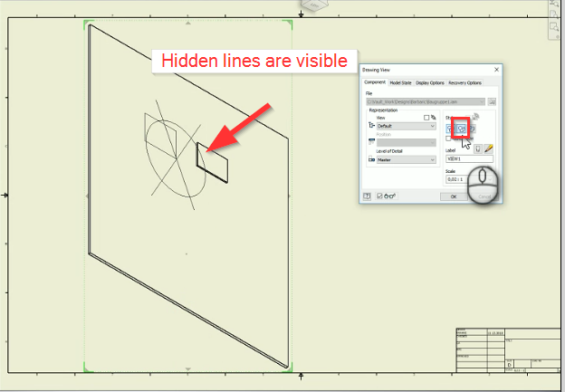
Task: Select the Shaded style button
Action: point(472,129)
